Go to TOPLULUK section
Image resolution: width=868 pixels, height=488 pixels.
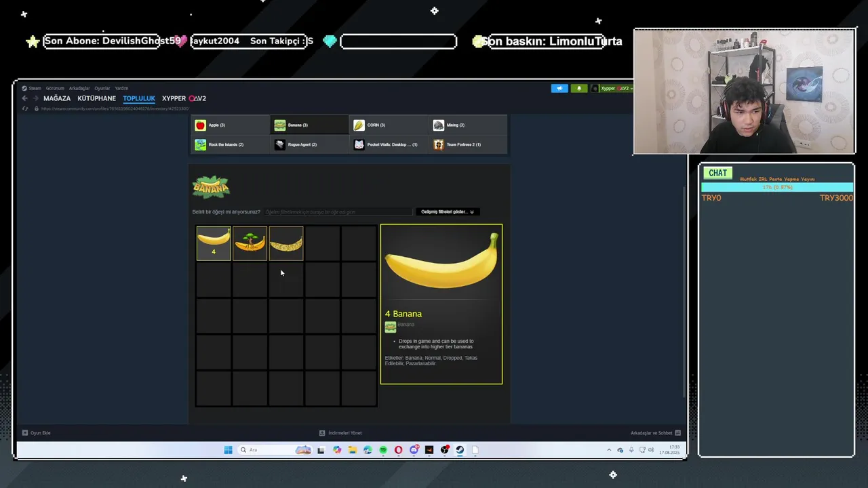point(139,98)
